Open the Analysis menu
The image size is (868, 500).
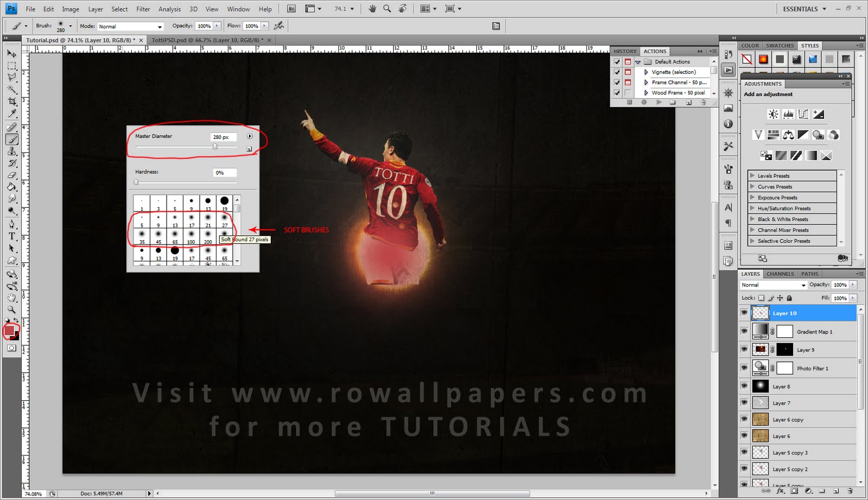point(170,9)
